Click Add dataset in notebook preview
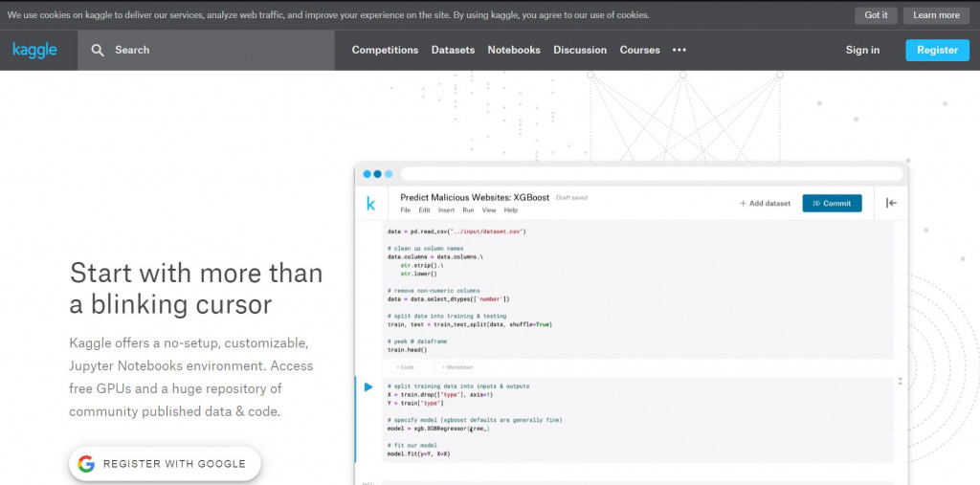This screenshot has height=485, width=980. point(765,203)
